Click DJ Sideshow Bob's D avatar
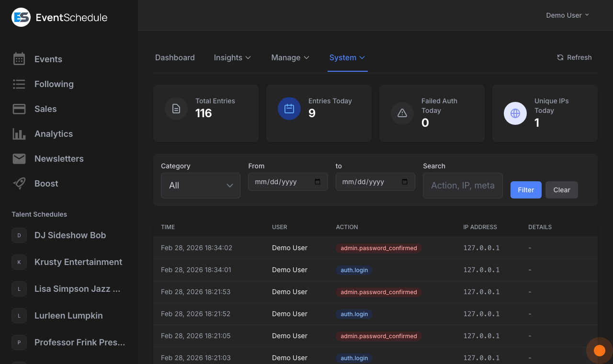Image resolution: width=613 pixels, height=364 pixels. [19, 235]
